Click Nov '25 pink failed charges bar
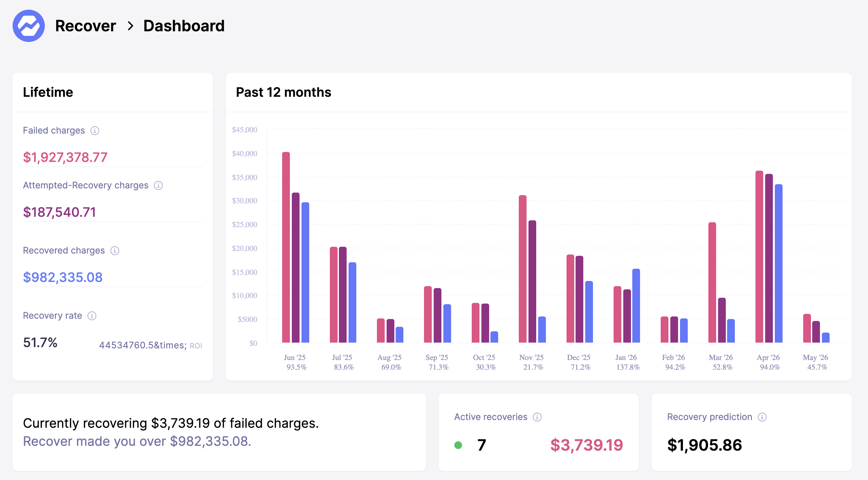868x480 pixels. click(523, 269)
